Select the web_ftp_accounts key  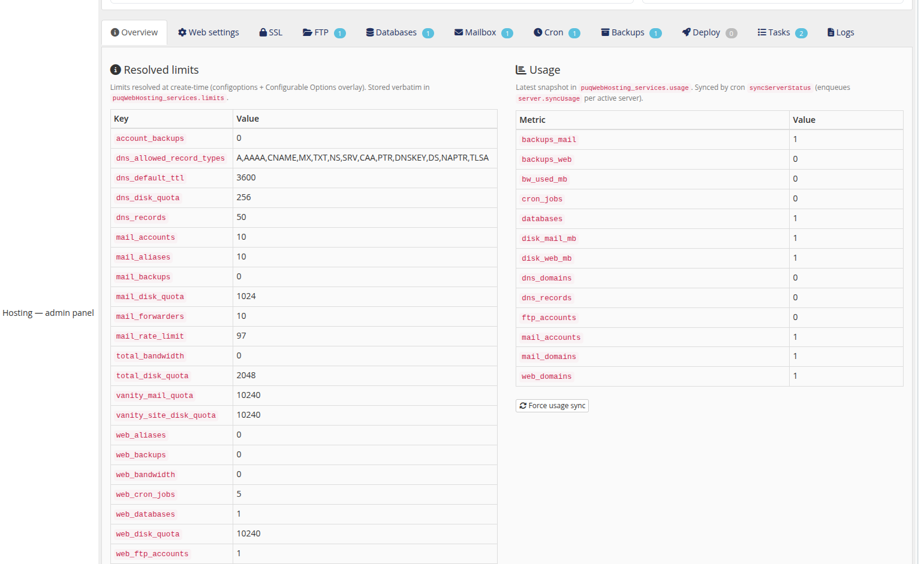152,554
